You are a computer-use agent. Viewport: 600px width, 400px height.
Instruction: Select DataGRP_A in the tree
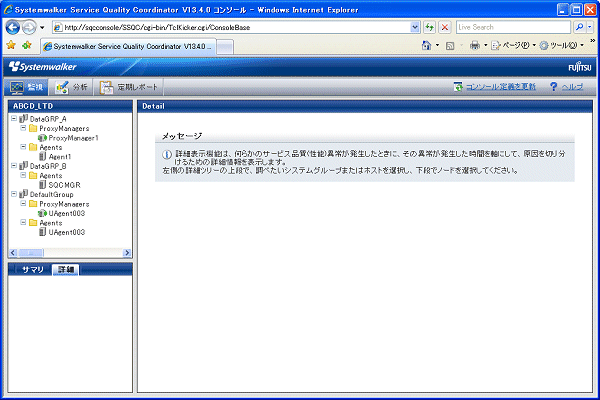48,119
